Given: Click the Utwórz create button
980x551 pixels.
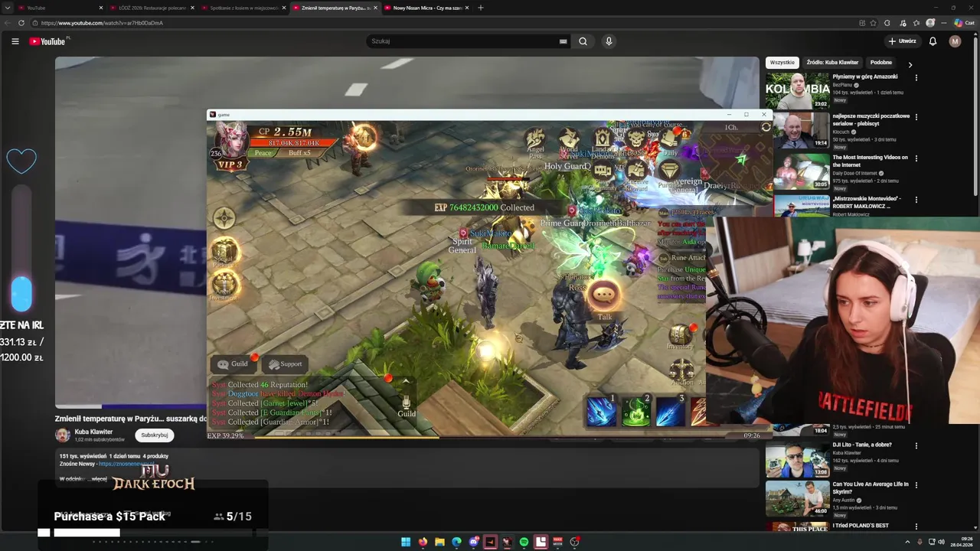Looking at the screenshot, I should 902,41.
